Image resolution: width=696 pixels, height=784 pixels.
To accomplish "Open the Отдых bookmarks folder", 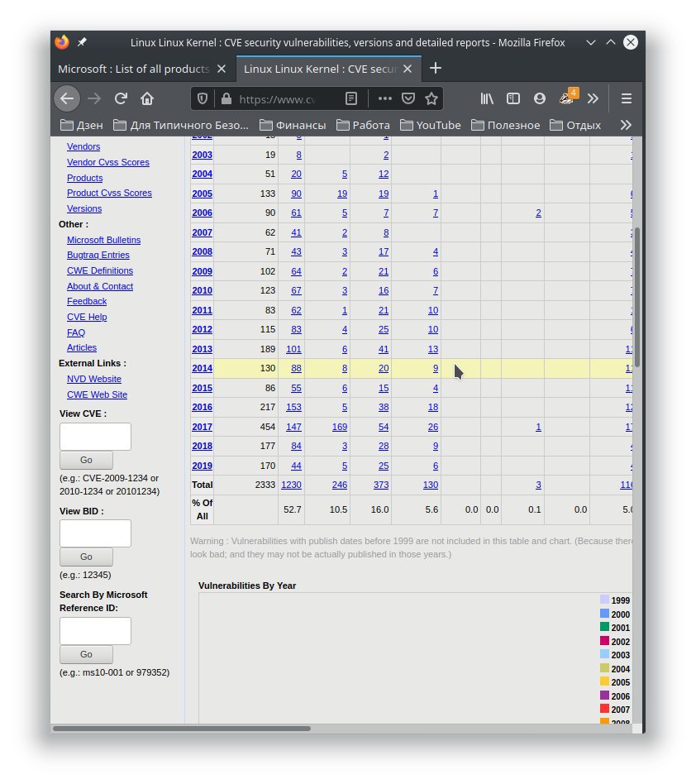I will (x=575, y=125).
